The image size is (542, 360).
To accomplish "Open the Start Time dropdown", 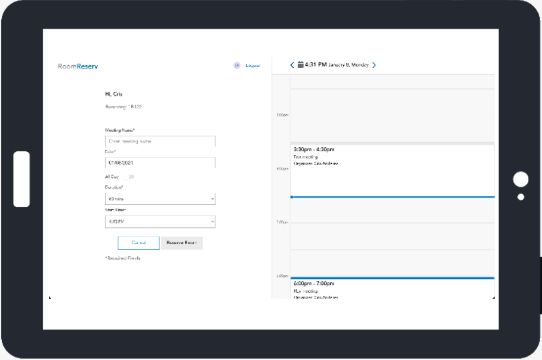I will point(160,221).
